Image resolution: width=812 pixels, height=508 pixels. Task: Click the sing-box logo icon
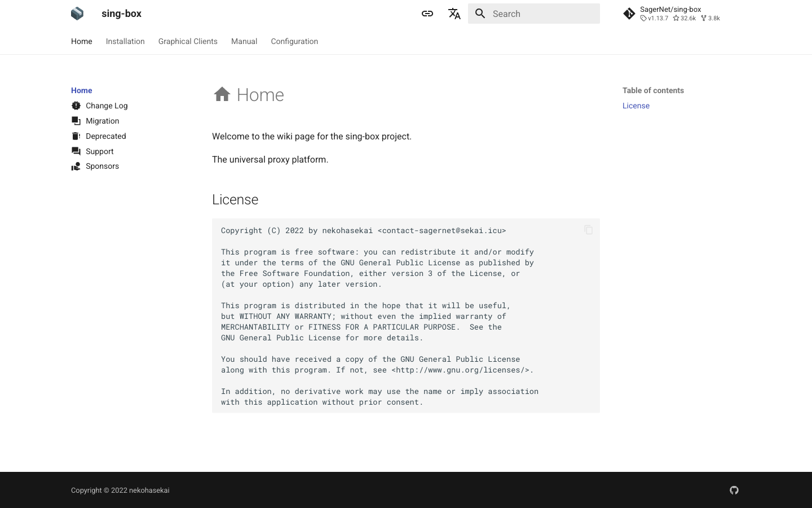click(x=77, y=14)
